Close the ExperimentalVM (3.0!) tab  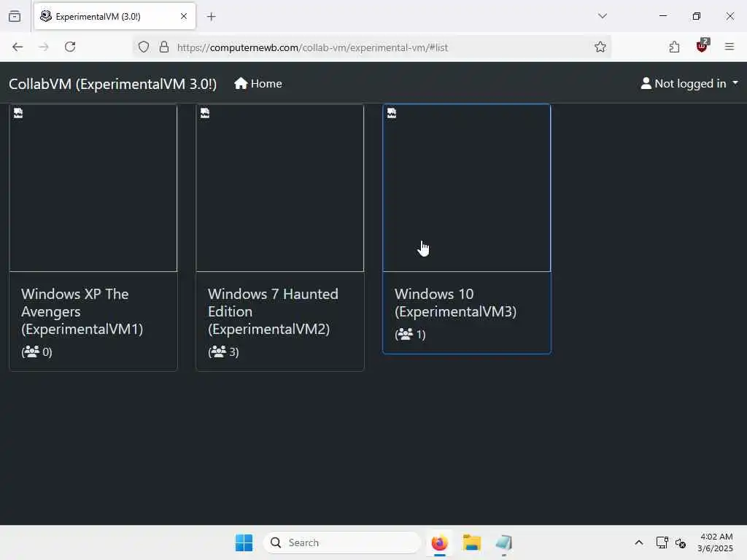[x=184, y=16]
